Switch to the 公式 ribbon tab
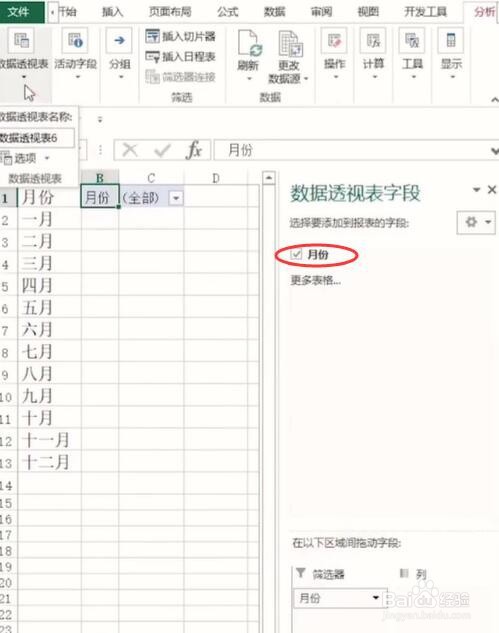The height and width of the screenshot is (633, 499). tap(228, 12)
